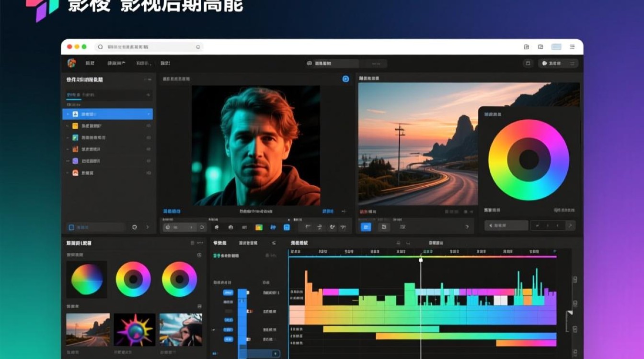Click the camera app logo in the top navigation bar
The height and width of the screenshot is (359, 644).
(72, 63)
